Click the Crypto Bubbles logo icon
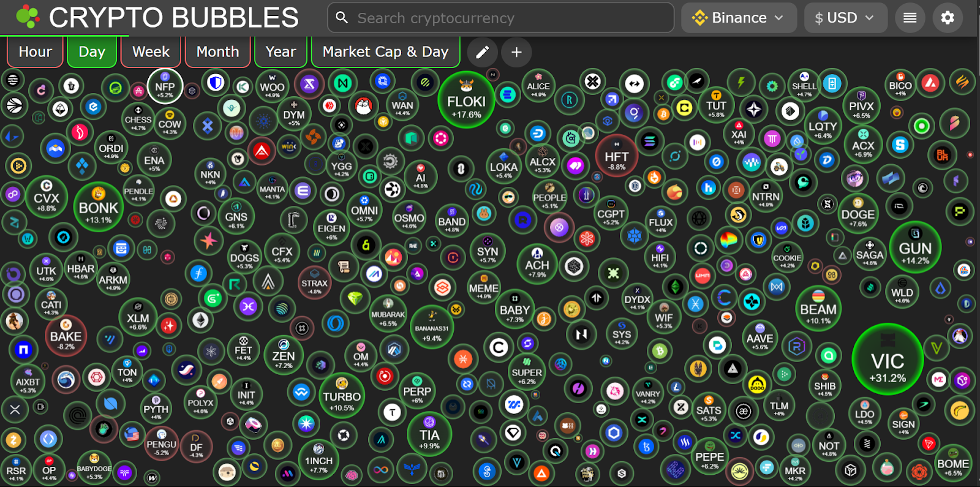 coord(28,17)
